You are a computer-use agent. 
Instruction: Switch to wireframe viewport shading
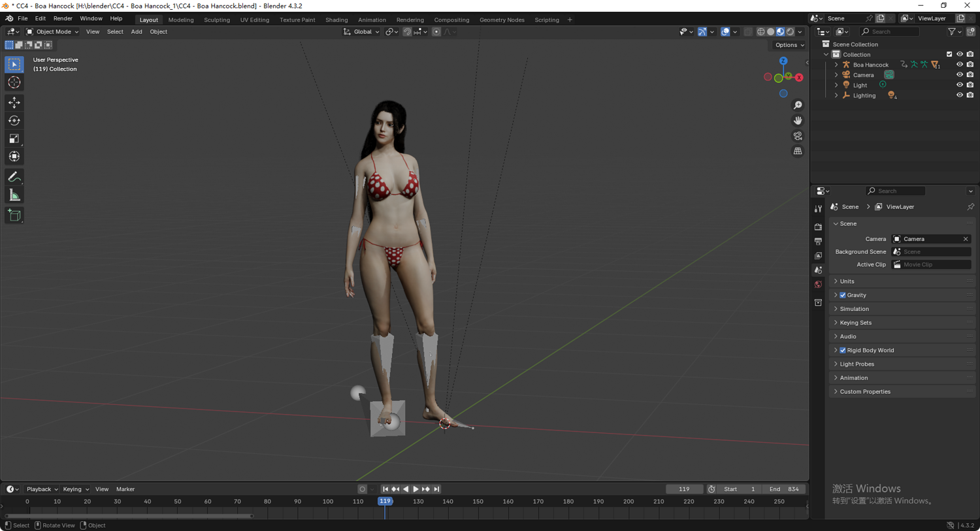point(761,31)
